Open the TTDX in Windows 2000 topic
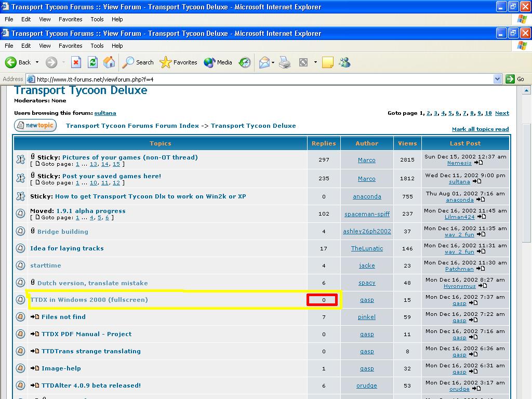532x399 pixels. point(89,300)
